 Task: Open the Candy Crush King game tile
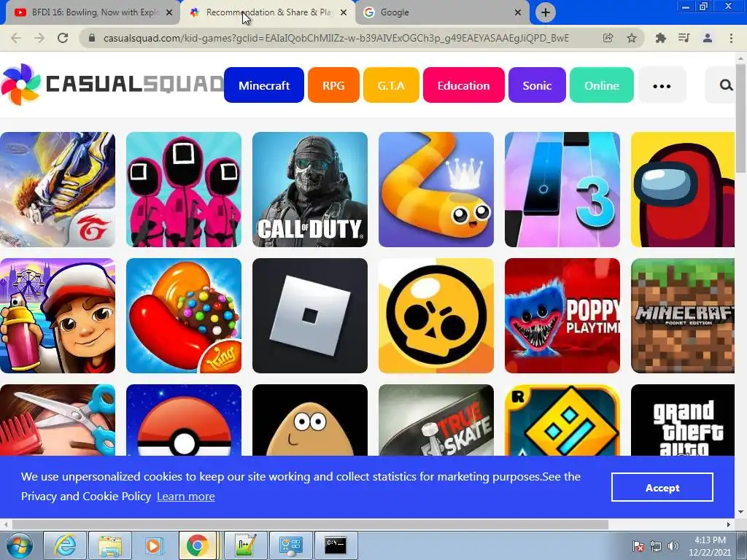pyautogui.click(x=183, y=316)
